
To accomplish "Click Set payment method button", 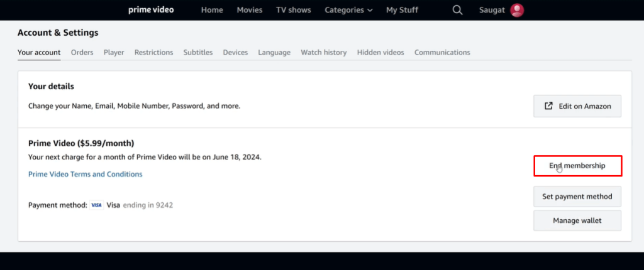I will click(x=577, y=197).
